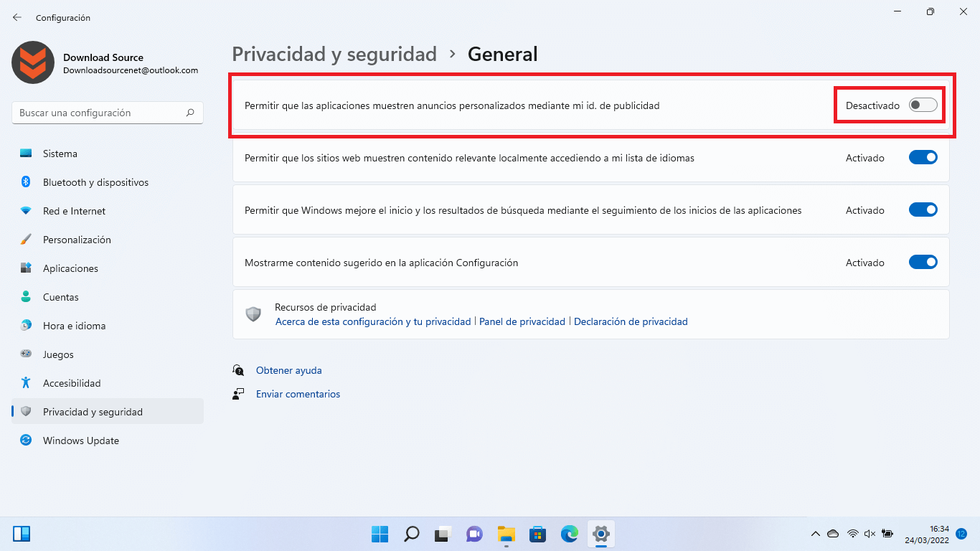This screenshot has height=551, width=980.
Task: Select Red e Internet section
Action: [108, 211]
